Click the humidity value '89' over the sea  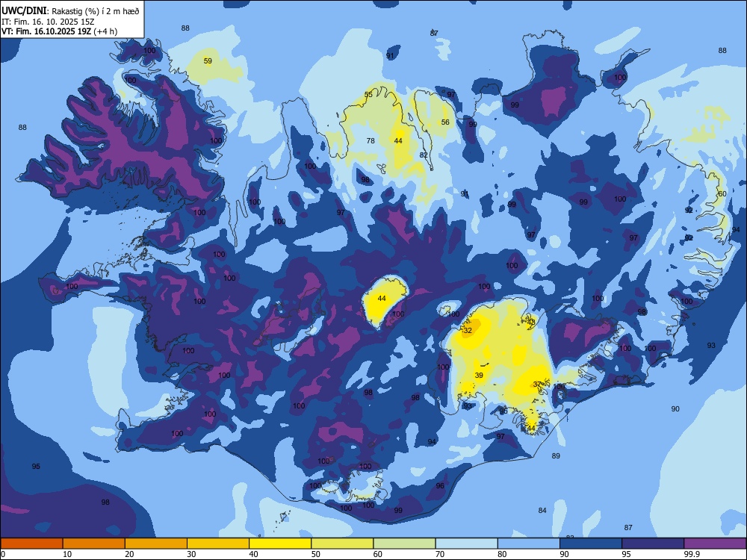(556, 455)
